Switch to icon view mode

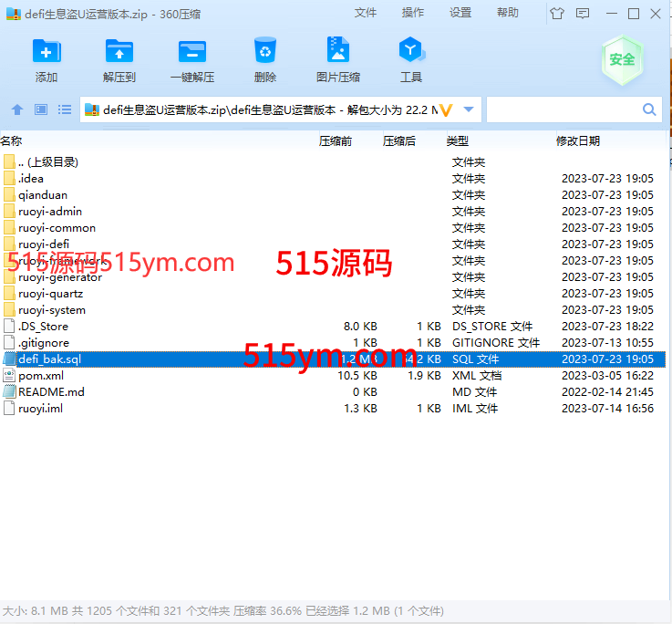point(41,109)
